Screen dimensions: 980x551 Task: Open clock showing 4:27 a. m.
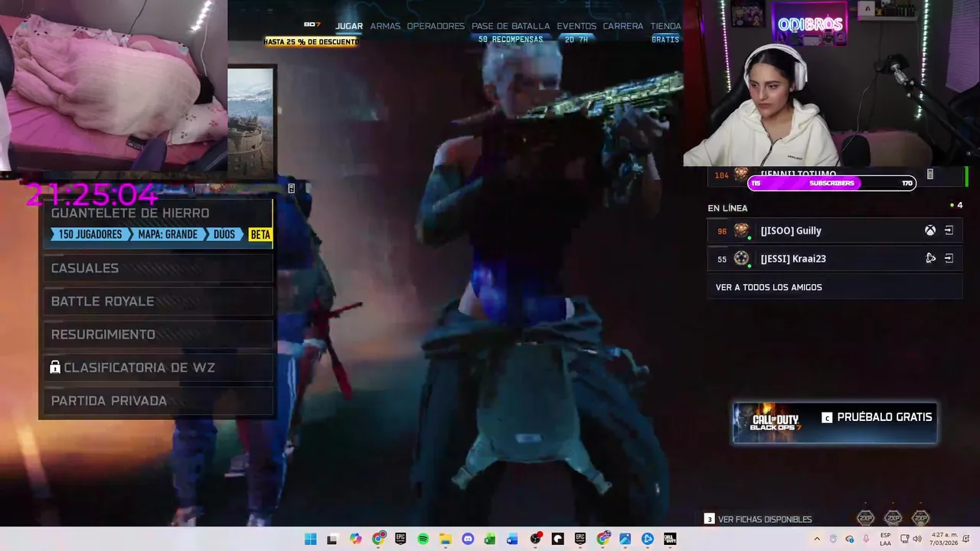[x=945, y=539]
